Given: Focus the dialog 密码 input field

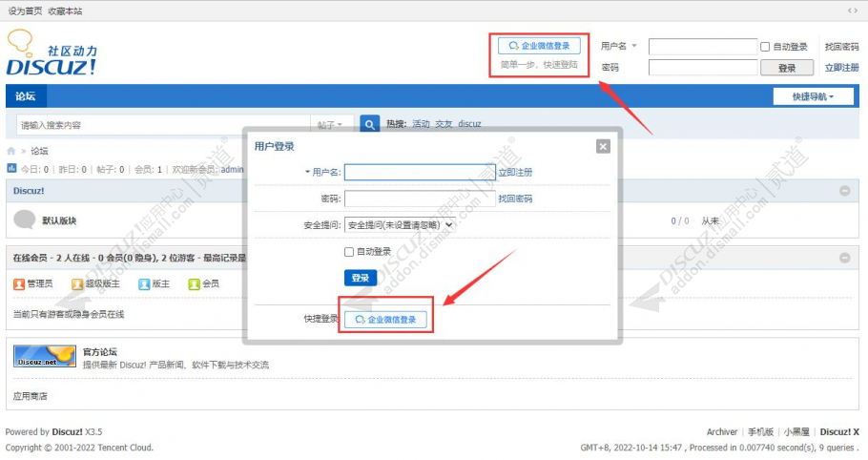Looking at the screenshot, I should tap(420, 199).
